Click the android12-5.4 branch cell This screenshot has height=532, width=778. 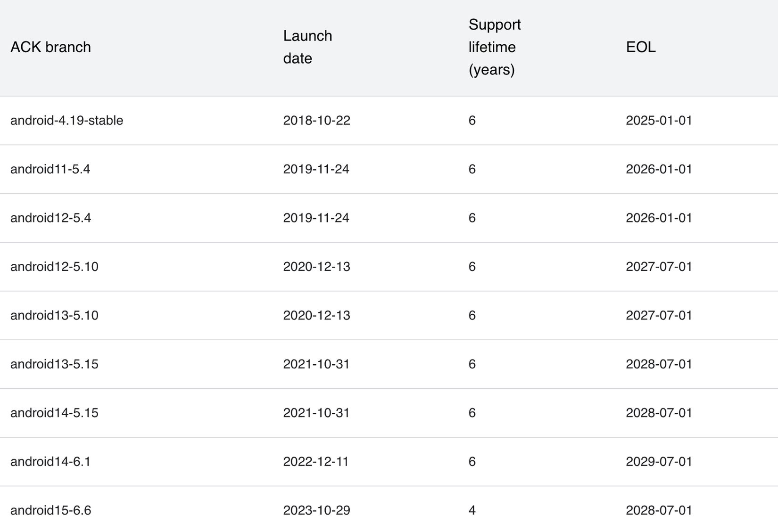tap(50, 218)
